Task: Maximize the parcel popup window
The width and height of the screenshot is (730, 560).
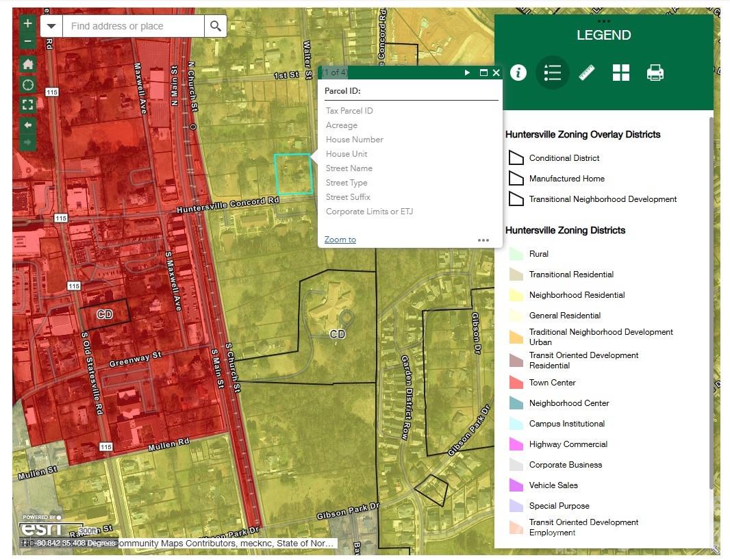Action: point(483,73)
